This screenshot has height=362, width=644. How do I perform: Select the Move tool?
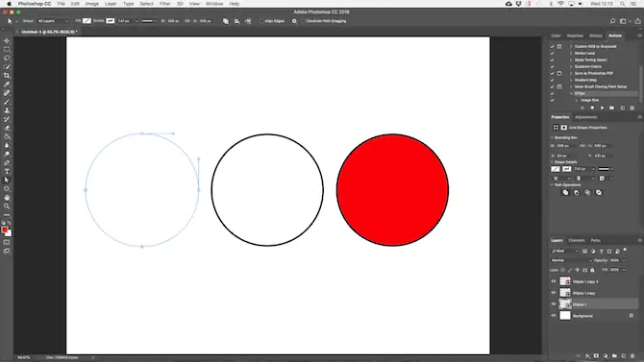click(x=7, y=40)
